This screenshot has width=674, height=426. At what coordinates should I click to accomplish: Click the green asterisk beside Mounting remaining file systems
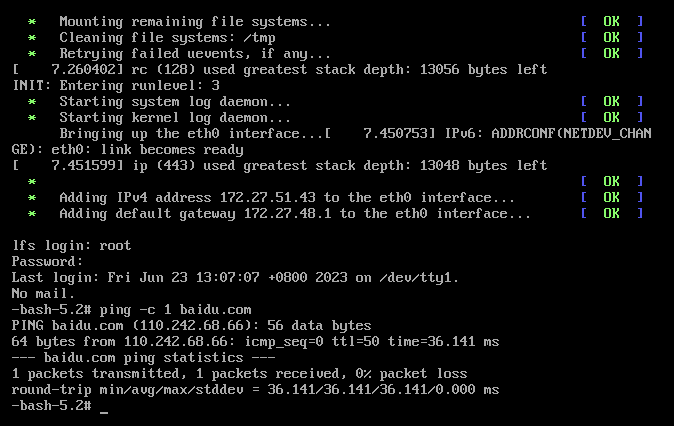pos(32,22)
